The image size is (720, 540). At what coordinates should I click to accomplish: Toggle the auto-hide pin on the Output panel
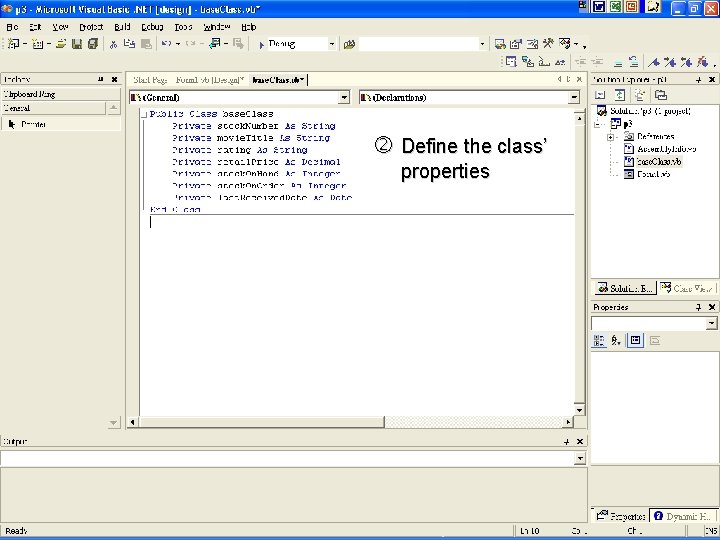click(x=567, y=442)
